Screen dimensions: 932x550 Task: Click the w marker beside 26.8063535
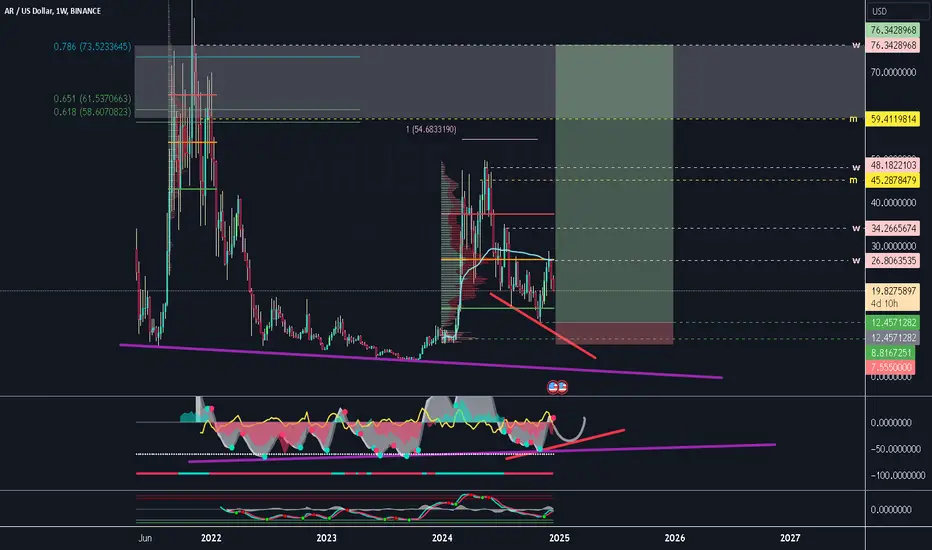tap(856, 260)
